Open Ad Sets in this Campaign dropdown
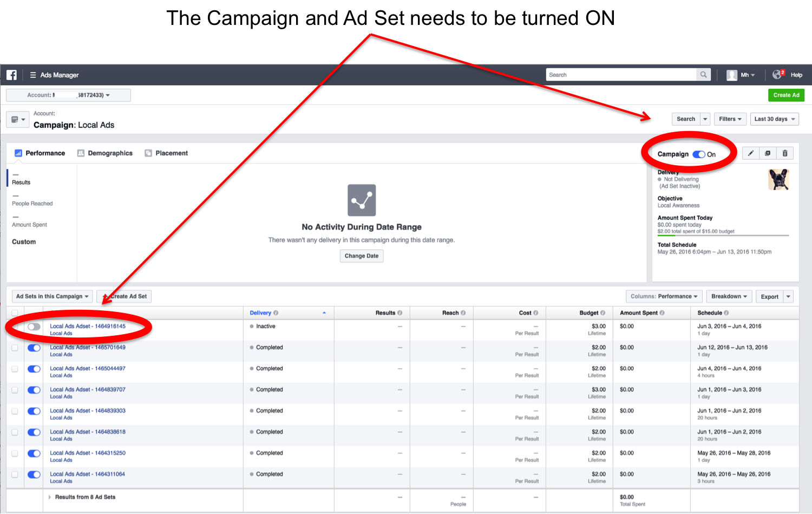Viewport: 812px width, 514px height. pyautogui.click(x=53, y=296)
